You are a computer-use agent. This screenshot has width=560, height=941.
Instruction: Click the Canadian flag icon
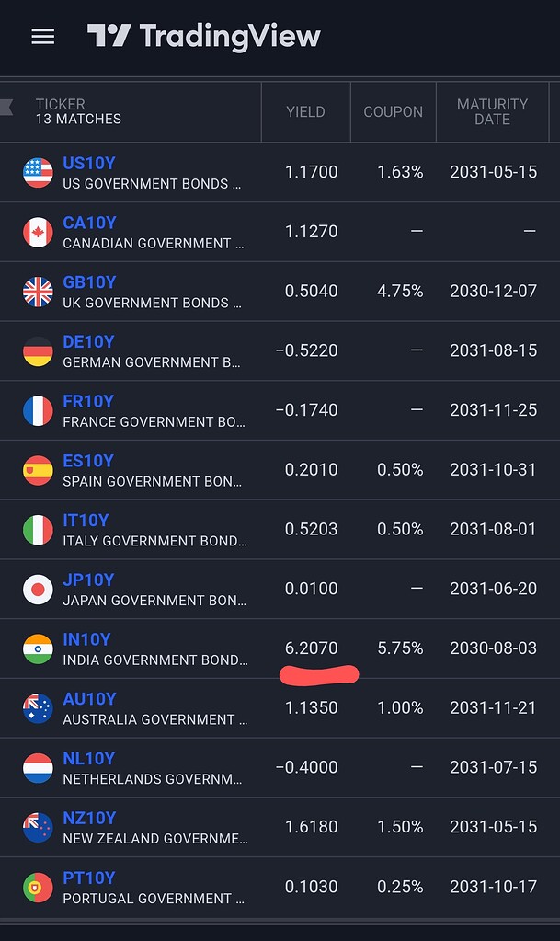(38, 232)
